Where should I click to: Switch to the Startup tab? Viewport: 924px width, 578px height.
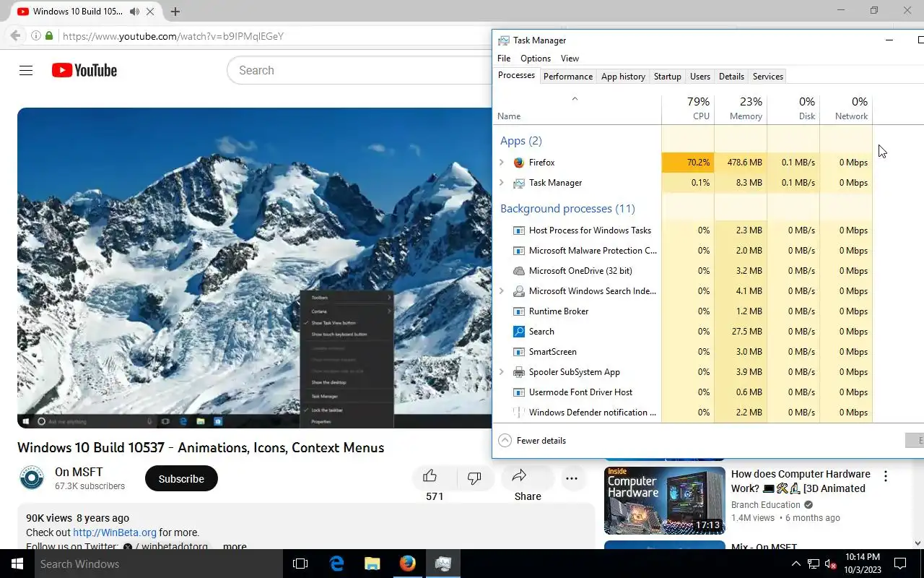667,77
